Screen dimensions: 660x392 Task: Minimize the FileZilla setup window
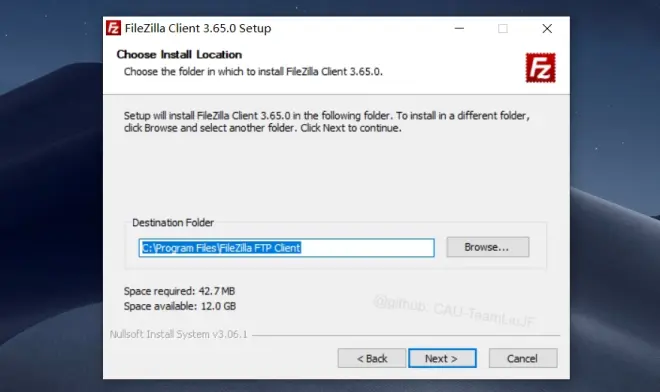(459, 29)
